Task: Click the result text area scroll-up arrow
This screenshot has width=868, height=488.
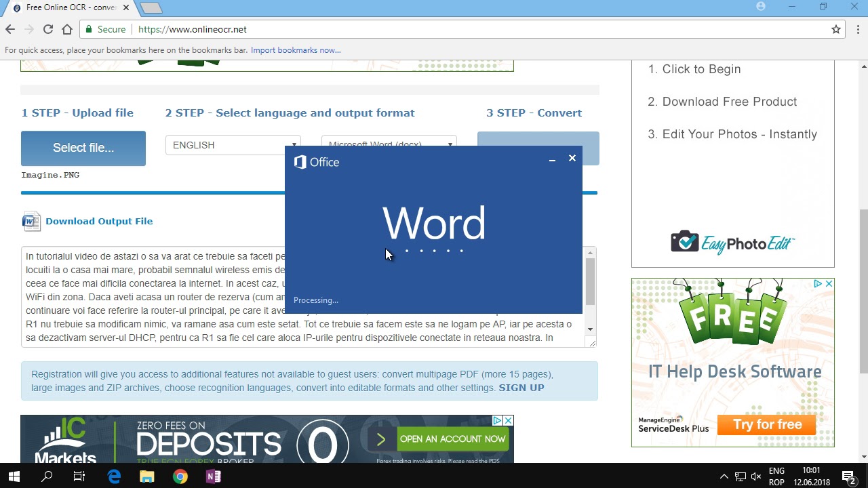Action: [590, 253]
